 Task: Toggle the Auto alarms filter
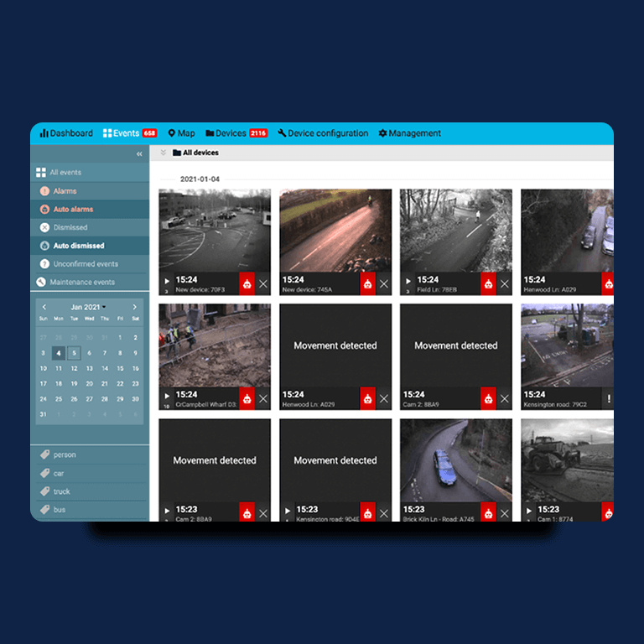tap(73, 209)
